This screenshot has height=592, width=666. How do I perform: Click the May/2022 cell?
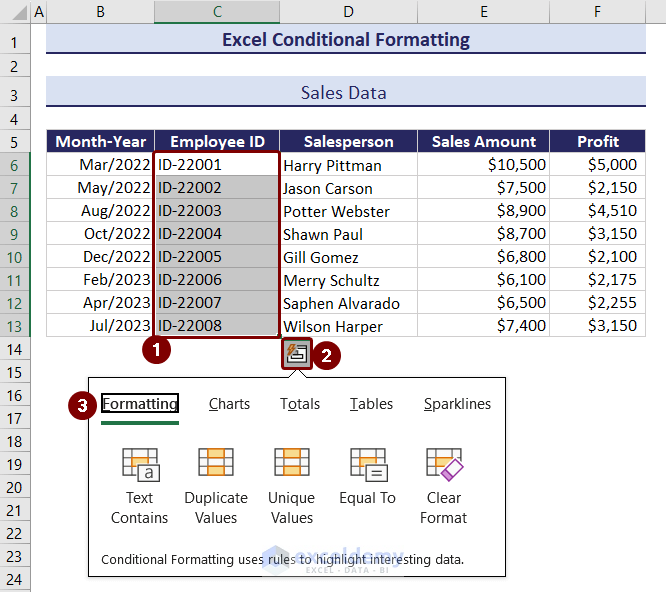[100, 187]
